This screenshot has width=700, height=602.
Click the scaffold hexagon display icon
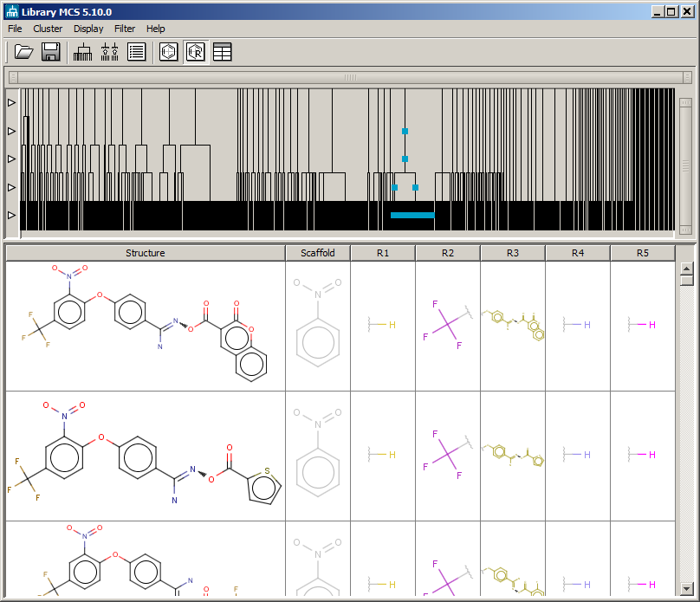point(167,51)
